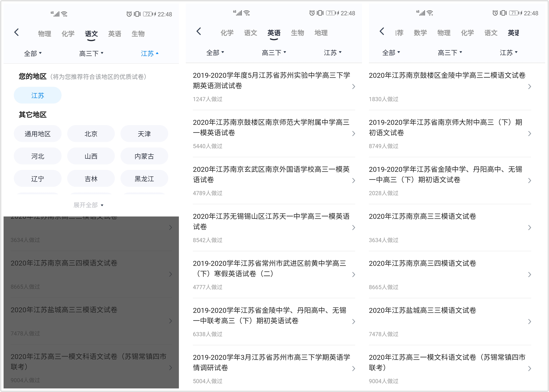Screen dimensions: 549x392
Task: Tap the battery indicator showing 72
Action: coord(147,14)
